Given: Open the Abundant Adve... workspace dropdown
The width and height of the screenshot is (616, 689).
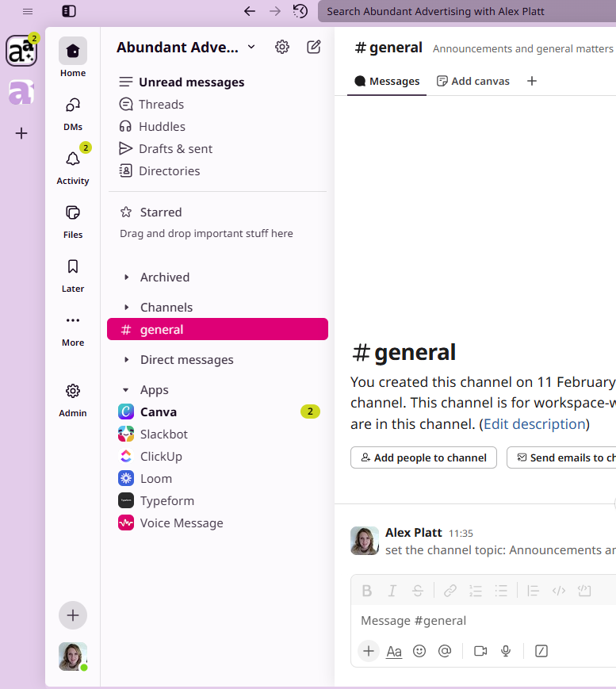Looking at the screenshot, I should click(186, 47).
